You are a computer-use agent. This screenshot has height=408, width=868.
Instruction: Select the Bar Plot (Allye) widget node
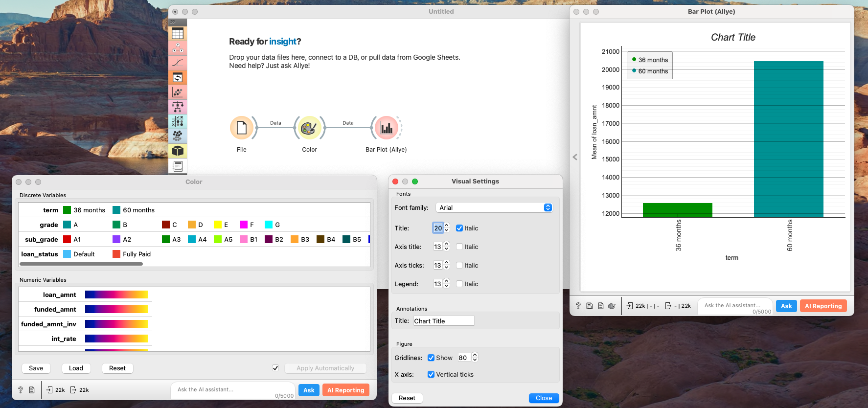387,128
